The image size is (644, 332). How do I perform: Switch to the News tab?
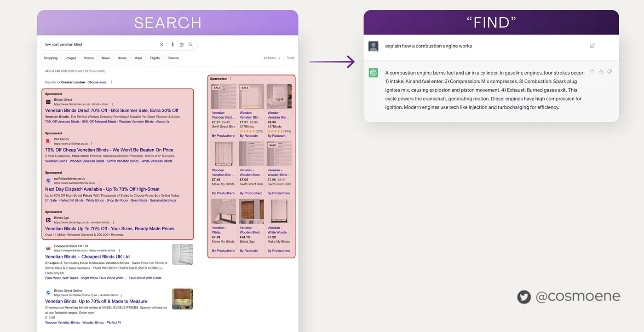(x=106, y=58)
